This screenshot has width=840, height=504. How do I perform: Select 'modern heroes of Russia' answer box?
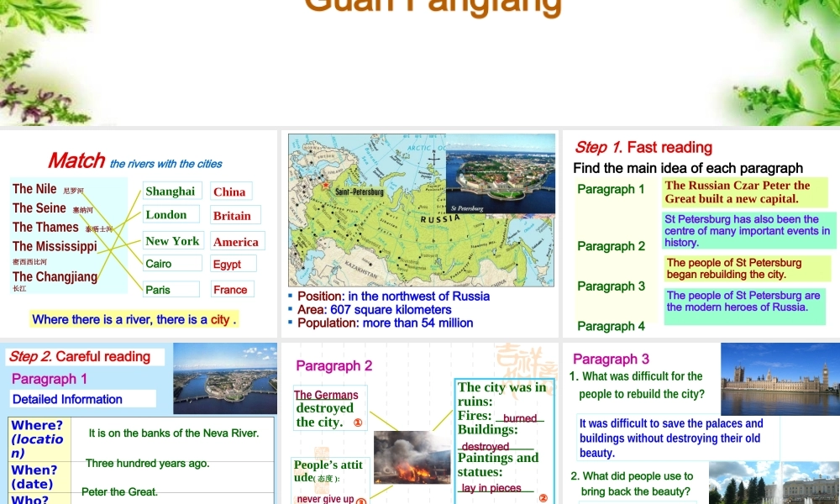click(744, 307)
